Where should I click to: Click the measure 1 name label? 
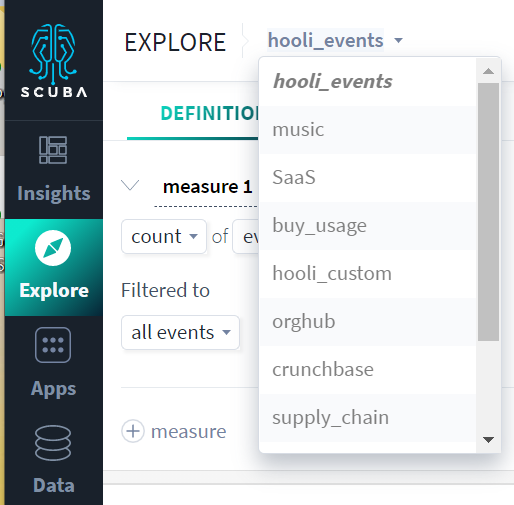pos(207,187)
